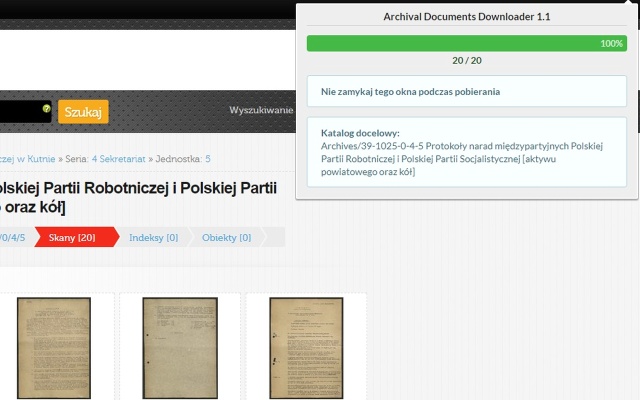The image size is (640, 400).
Task: Follow the Jednostka 5 breadcrumb link
Action: 208,159
